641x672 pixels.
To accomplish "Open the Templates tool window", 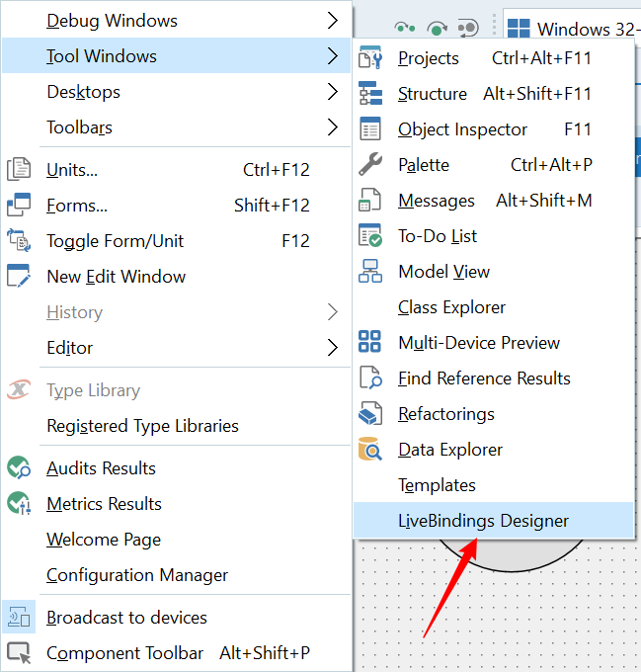I will (x=493, y=484).
